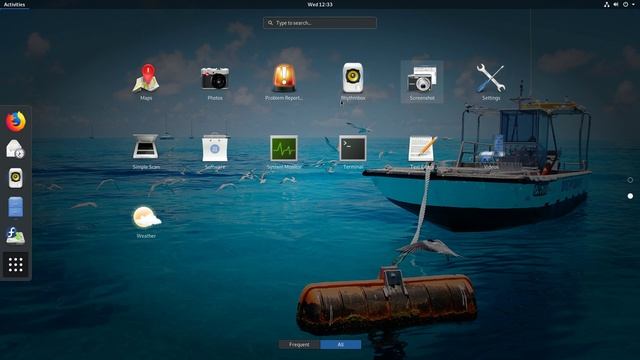The image size is (640, 360).
Task: Open the network status icon in top bar
Action: click(x=607, y=4)
